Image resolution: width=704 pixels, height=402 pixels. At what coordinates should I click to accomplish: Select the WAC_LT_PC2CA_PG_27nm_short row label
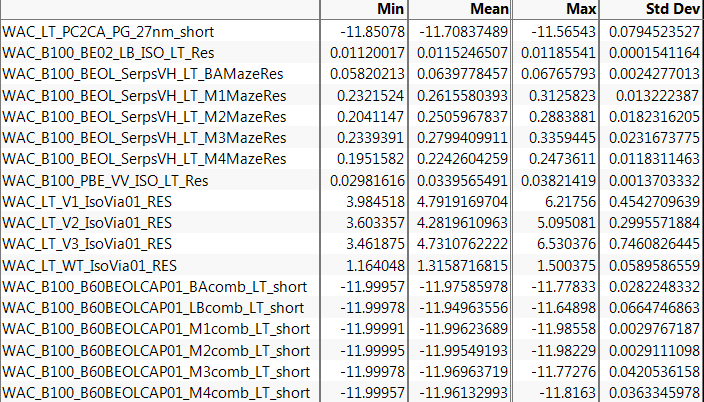pyautogui.click(x=108, y=32)
